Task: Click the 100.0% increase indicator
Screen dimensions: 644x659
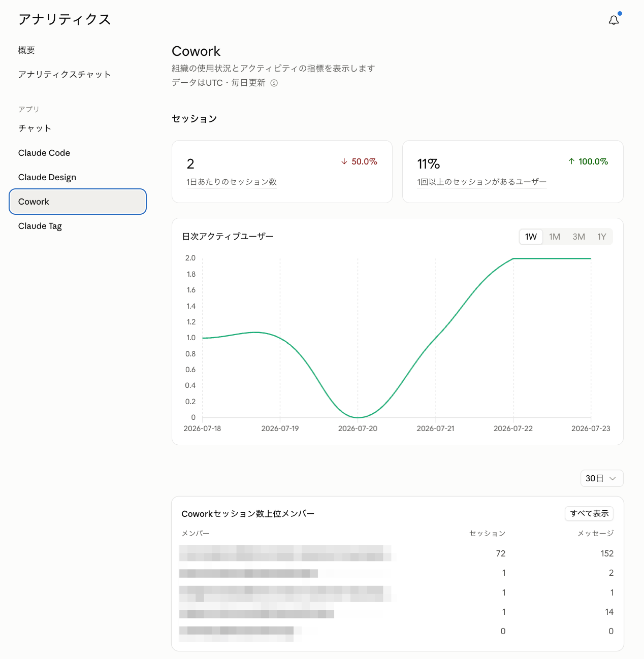Action: pyautogui.click(x=588, y=161)
